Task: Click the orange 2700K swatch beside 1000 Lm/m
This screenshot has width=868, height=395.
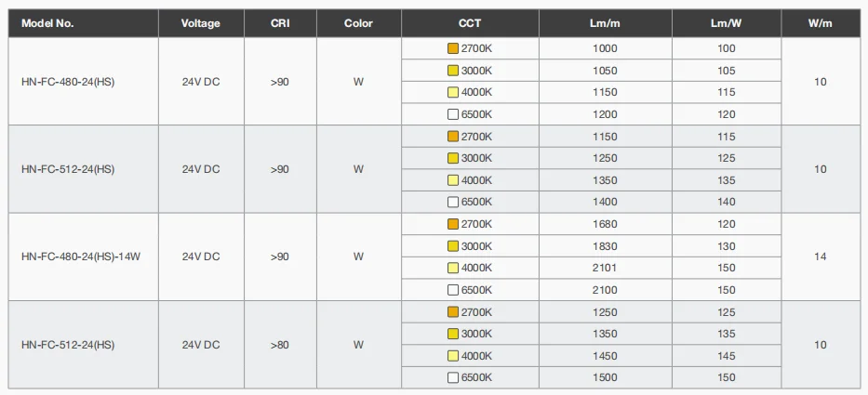Action: [453, 48]
